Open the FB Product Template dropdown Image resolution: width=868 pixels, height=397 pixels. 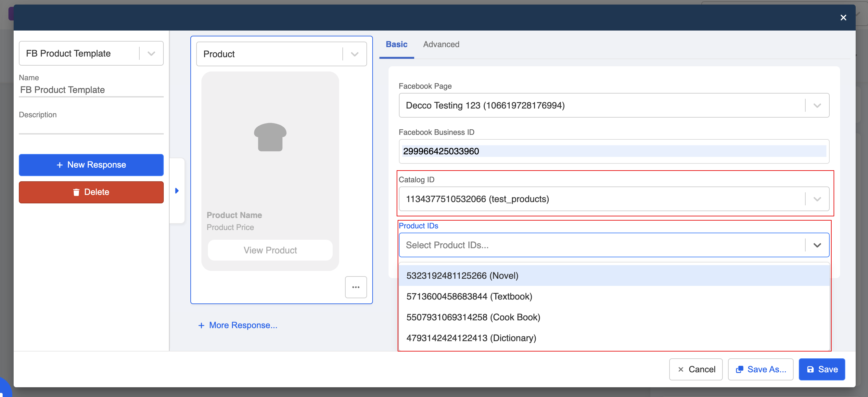[151, 53]
